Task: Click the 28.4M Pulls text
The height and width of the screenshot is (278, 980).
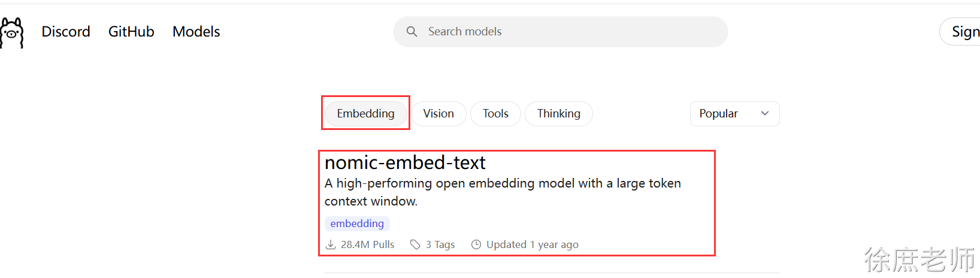Action: [x=367, y=244]
